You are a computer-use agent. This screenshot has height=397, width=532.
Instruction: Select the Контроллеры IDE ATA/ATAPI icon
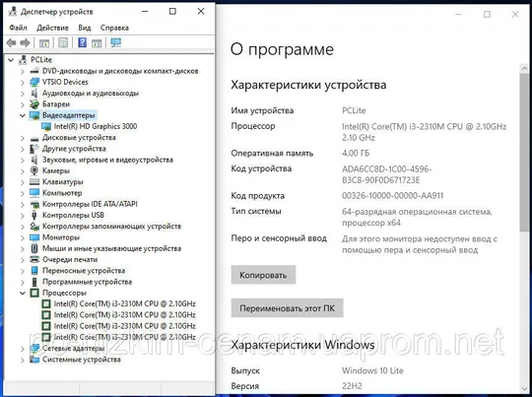point(34,204)
